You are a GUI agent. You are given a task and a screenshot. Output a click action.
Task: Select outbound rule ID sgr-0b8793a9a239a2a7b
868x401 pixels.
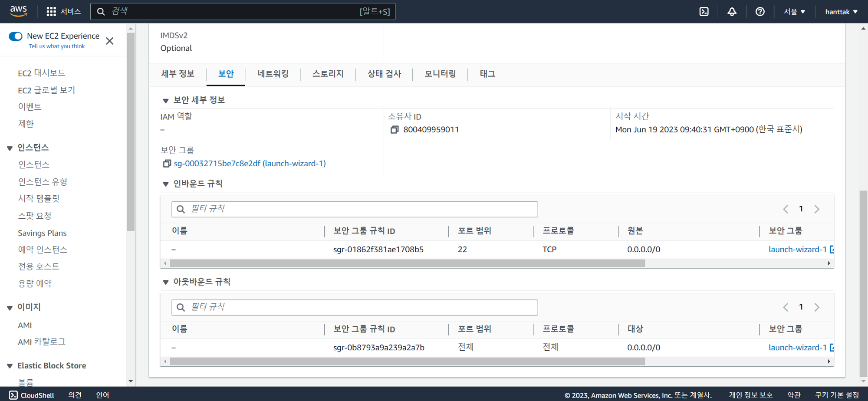(x=379, y=348)
